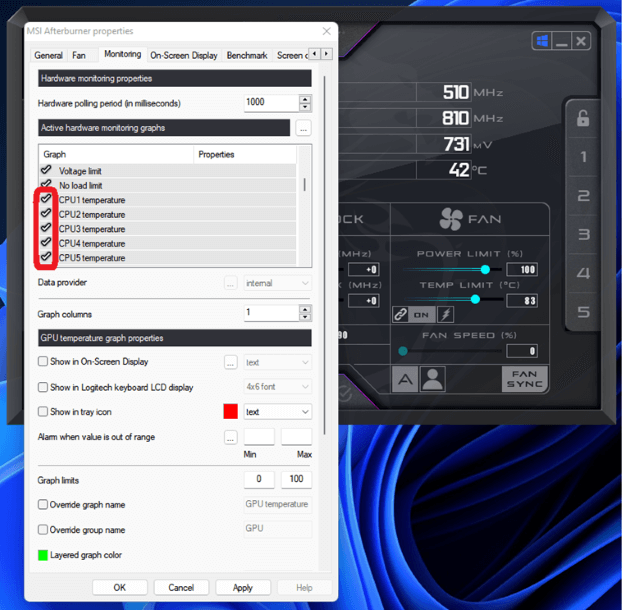Switch to the Fan tab
Screen dimensions: 622x610
pyautogui.click(x=79, y=55)
